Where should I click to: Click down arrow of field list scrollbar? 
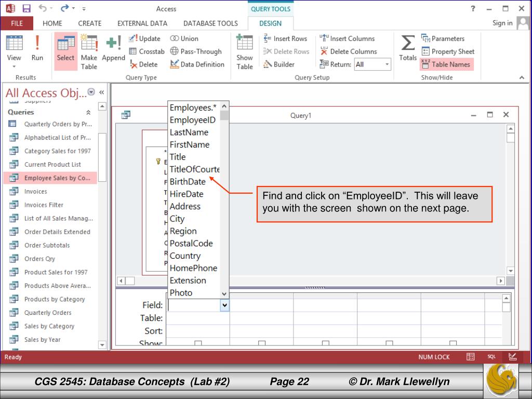(224, 294)
